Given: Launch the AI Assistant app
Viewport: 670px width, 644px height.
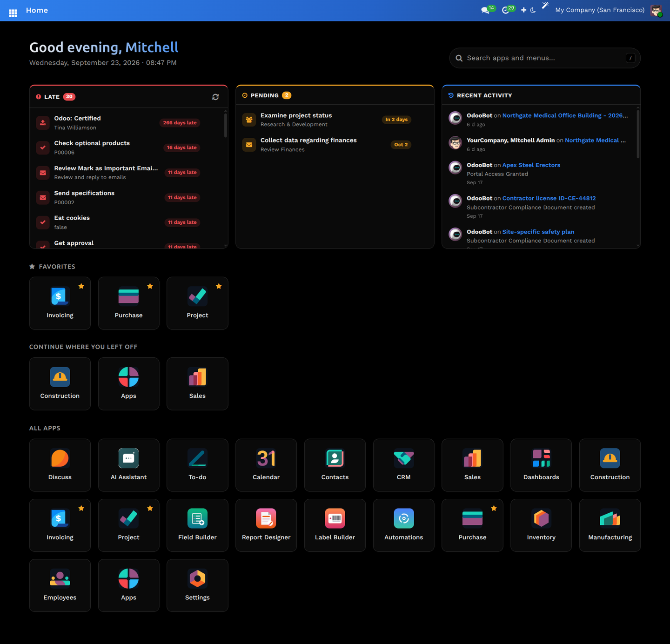Looking at the screenshot, I should click(x=128, y=465).
